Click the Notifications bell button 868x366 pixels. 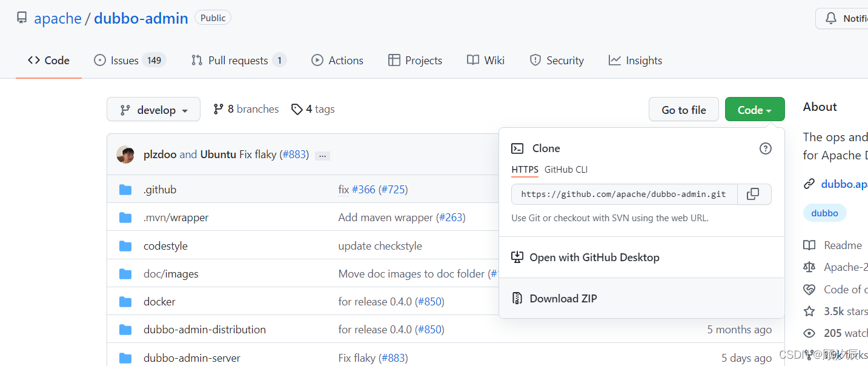[x=842, y=18]
